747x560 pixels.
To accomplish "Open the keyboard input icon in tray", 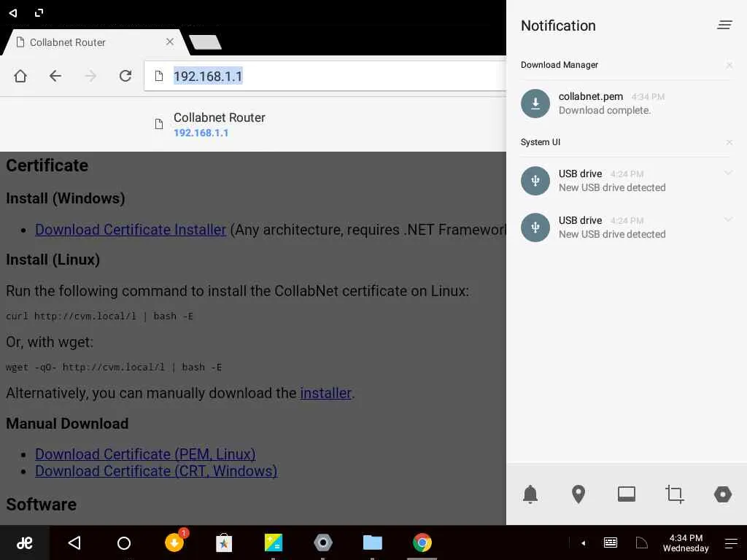I will pos(611,542).
